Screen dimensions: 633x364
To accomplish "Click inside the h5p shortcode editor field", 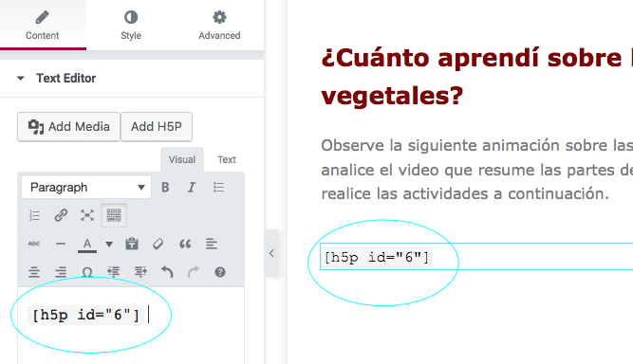I will [131, 325].
